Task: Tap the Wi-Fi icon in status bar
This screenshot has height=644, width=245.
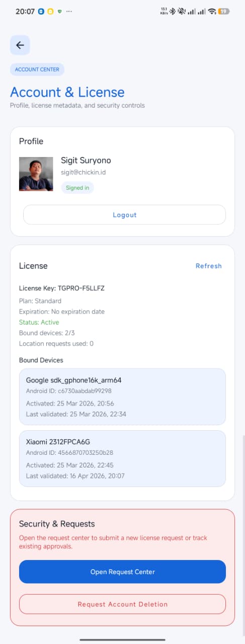Action: click(x=212, y=11)
